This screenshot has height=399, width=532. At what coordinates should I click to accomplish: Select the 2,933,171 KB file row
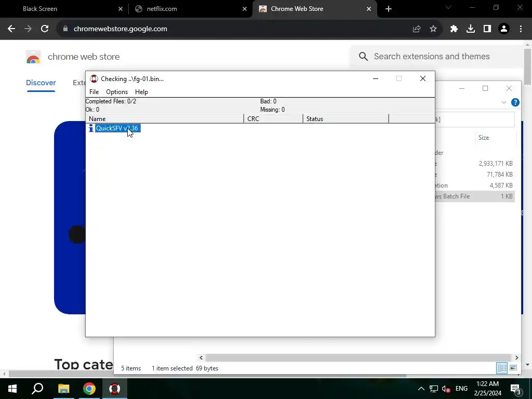475,164
